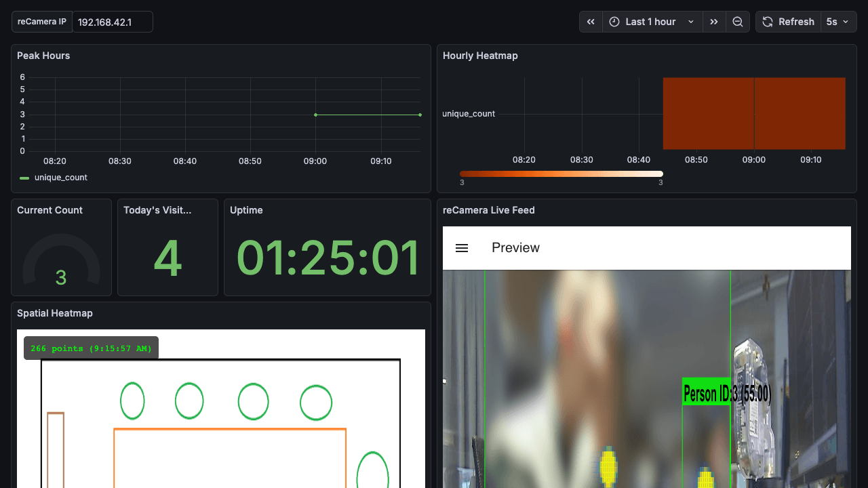The image size is (868, 488).
Task: Click the Current Count gauge value 3
Action: coord(61,278)
